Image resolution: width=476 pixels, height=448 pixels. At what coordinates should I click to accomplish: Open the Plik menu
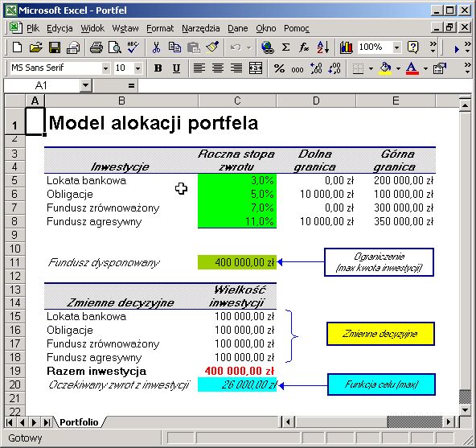[x=33, y=28]
